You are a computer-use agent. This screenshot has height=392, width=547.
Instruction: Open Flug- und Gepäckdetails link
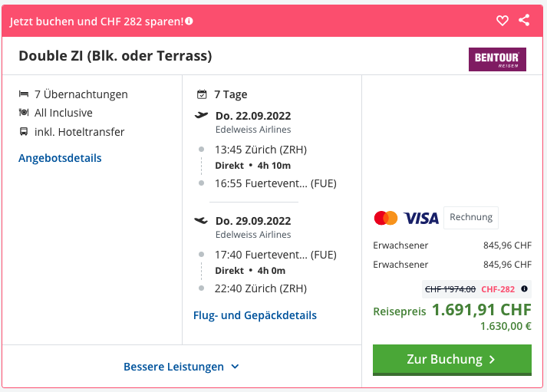click(x=255, y=315)
